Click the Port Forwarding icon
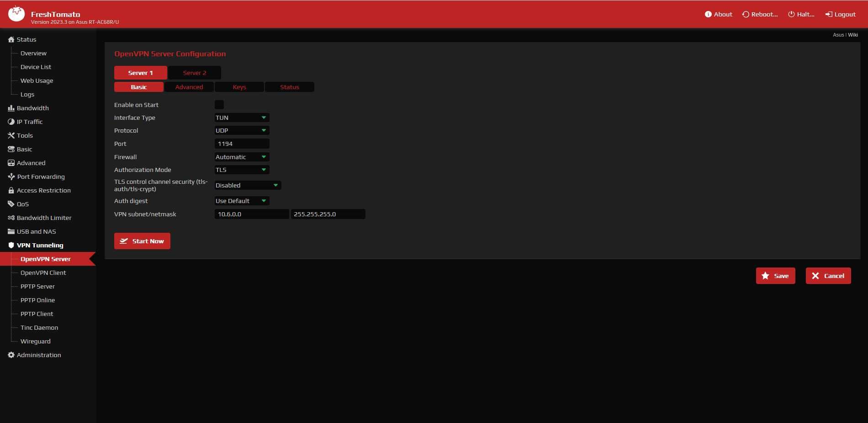Screen dimensions: 868x423 (11, 177)
